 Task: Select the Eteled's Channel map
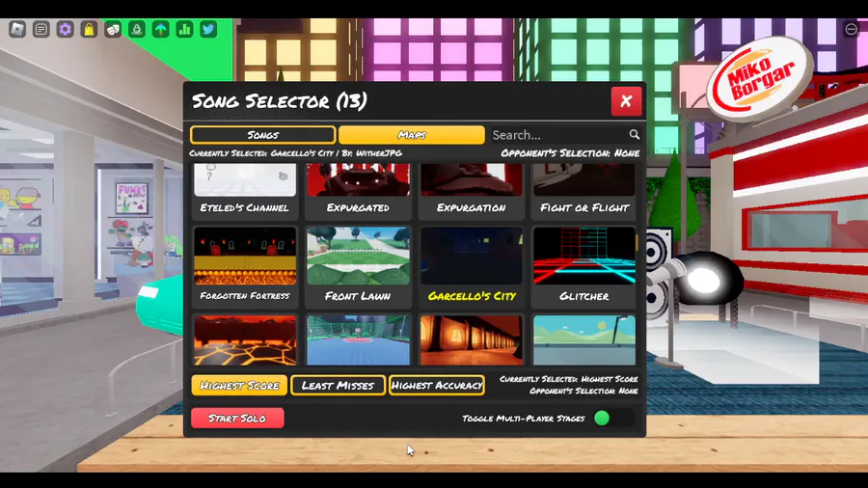tap(245, 191)
